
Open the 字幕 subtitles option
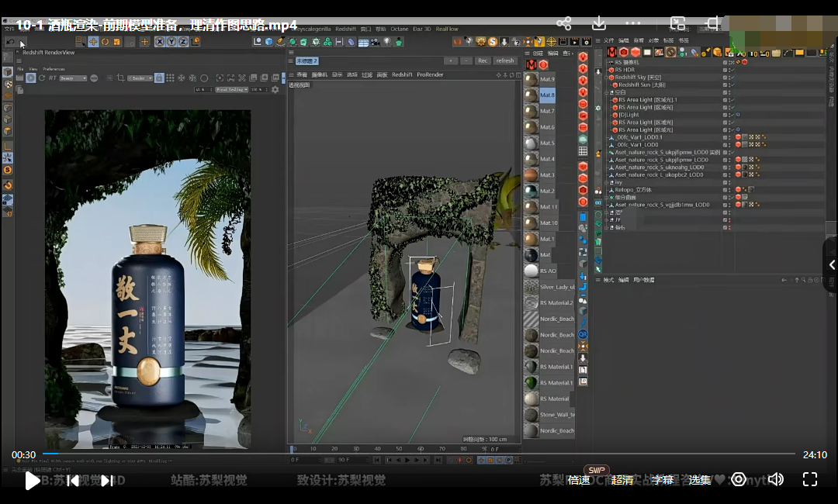coord(663,480)
